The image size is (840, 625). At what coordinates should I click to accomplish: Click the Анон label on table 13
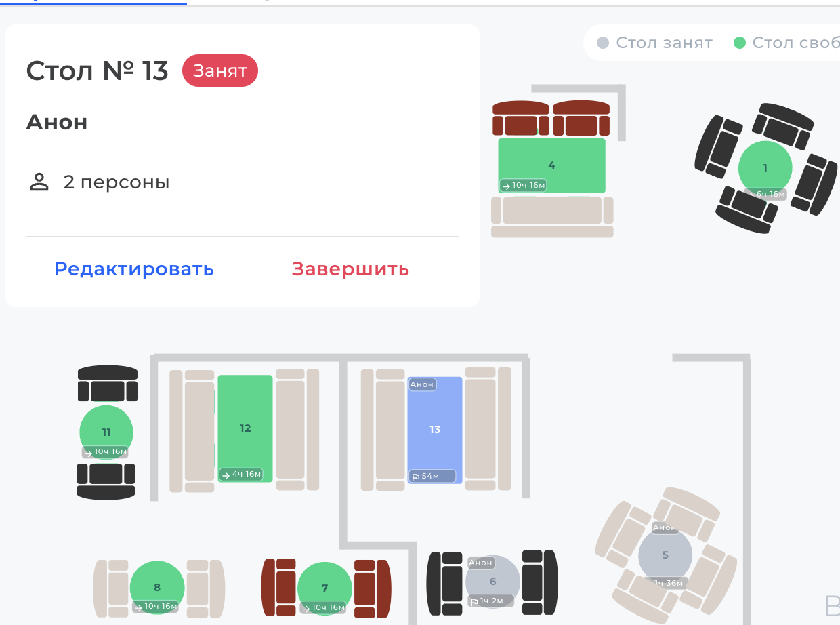click(422, 385)
